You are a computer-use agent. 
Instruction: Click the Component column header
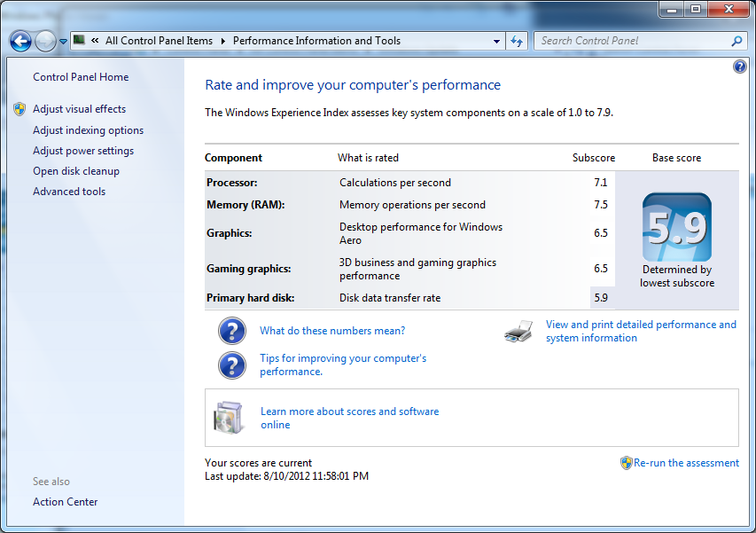(233, 158)
